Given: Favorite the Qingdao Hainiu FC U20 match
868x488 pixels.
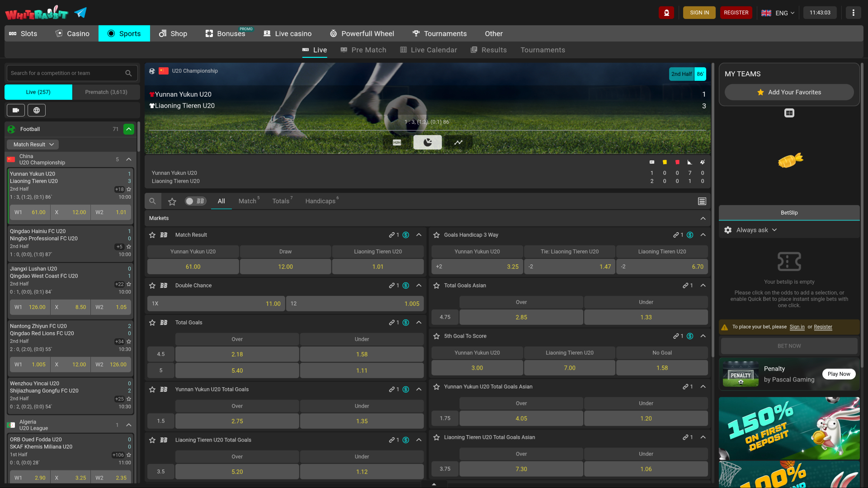Looking at the screenshot, I should pyautogui.click(x=129, y=247).
